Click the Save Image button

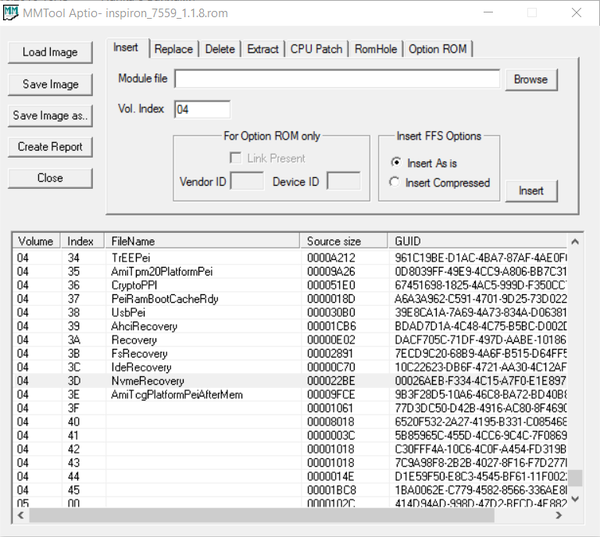(50, 85)
